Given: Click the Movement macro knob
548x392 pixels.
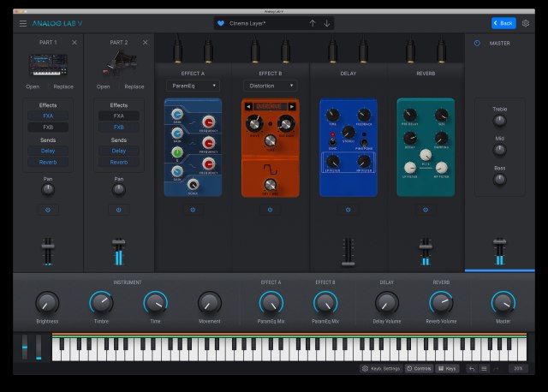Looking at the screenshot, I should (210, 303).
